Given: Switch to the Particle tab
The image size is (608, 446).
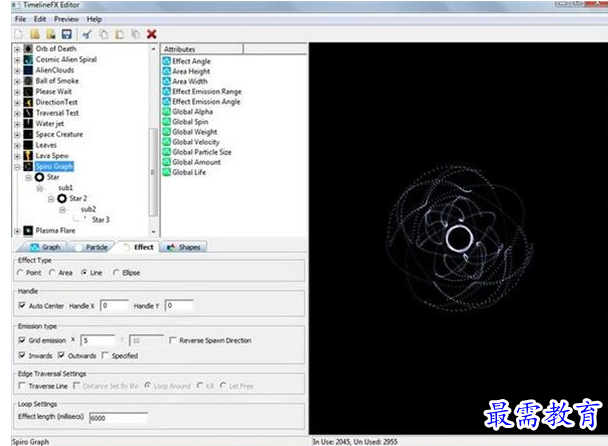Looking at the screenshot, I should [92, 247].
